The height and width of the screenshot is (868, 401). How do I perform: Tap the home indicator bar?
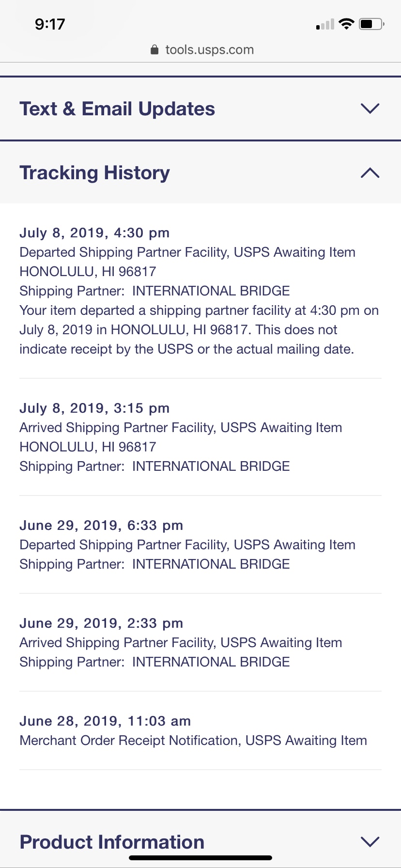pyautogui.click(x=200, y=858)
